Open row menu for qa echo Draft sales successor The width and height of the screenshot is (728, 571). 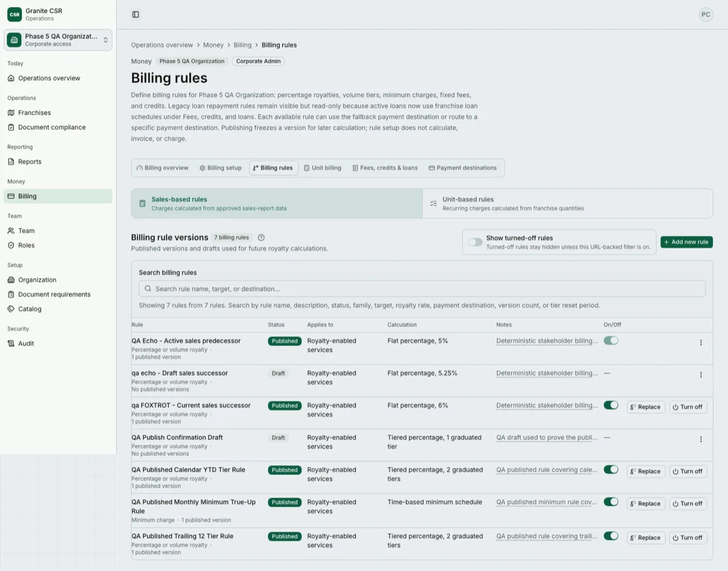(x=701, y=375)
